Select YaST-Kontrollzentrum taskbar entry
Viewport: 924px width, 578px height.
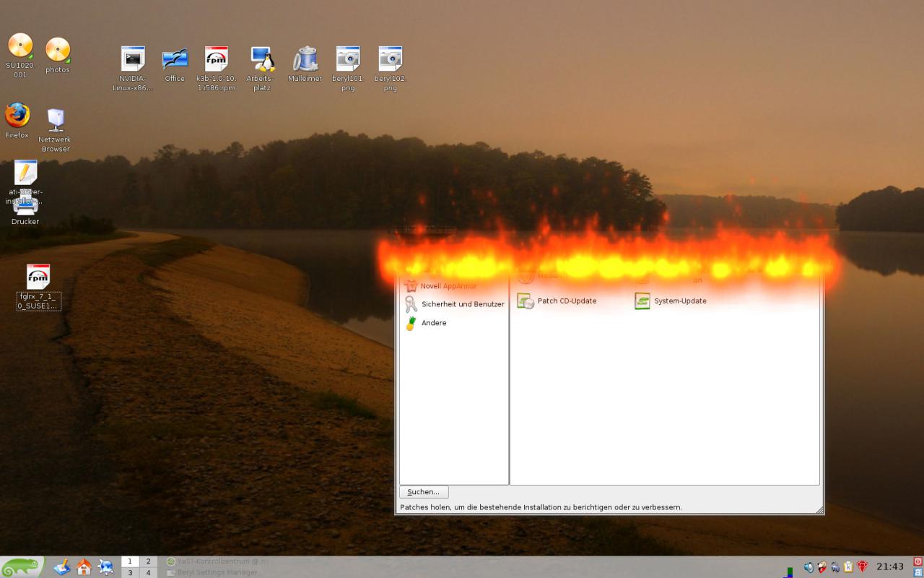click(x=217, y=561)
